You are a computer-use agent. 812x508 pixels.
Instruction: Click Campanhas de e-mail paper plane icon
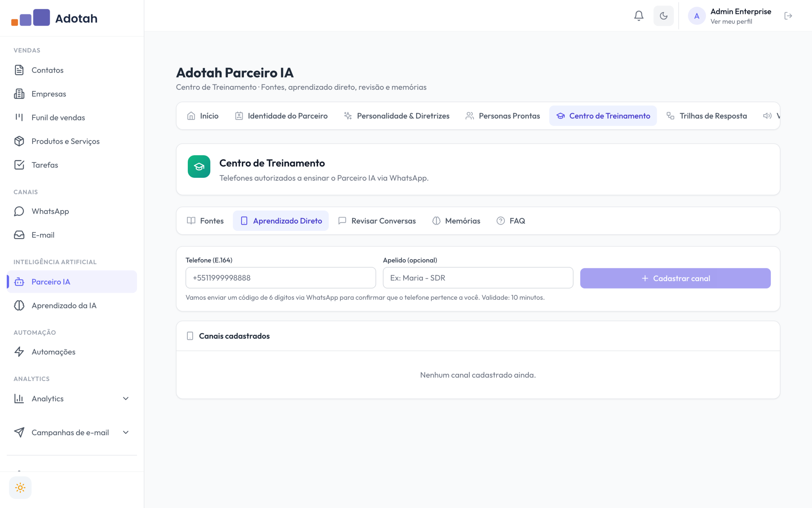19,432
